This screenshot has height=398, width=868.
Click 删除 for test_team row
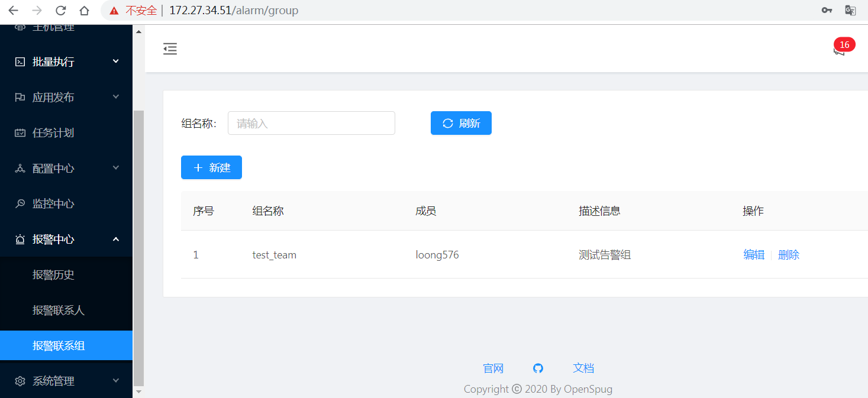tap(789, 254)
